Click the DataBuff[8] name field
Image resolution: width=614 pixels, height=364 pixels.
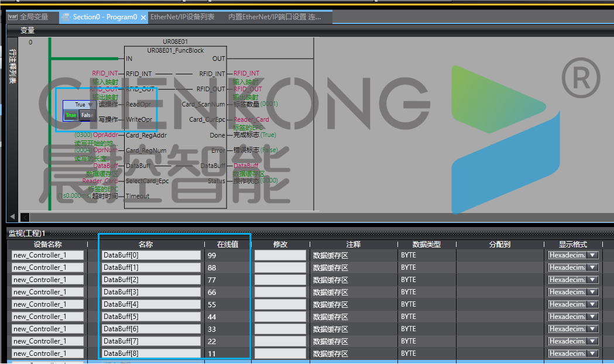point(151,353)
